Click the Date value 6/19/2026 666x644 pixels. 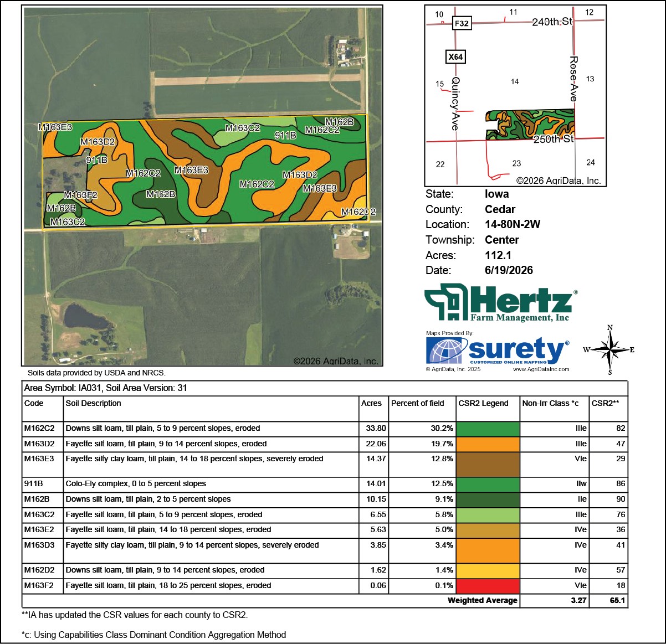509,271
